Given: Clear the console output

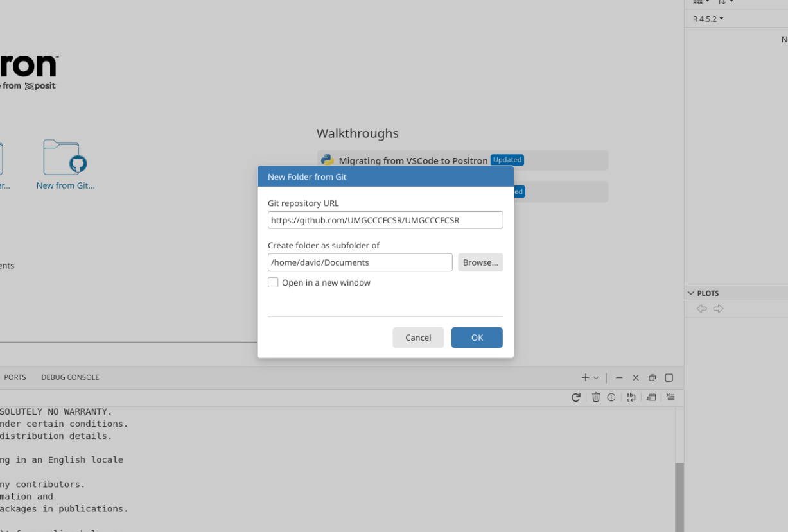Looking at the screenshot, I should [670, 397].
